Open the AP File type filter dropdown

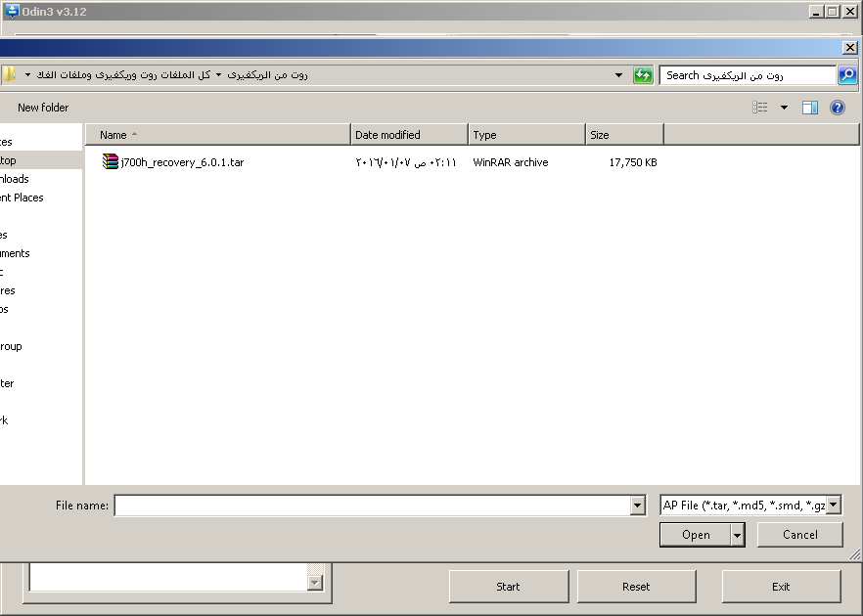point(834,505)
